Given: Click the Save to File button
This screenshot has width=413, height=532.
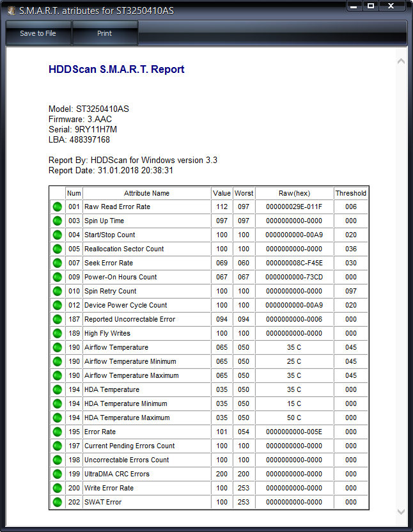Looking at the screenshot, I should point(38,33).
